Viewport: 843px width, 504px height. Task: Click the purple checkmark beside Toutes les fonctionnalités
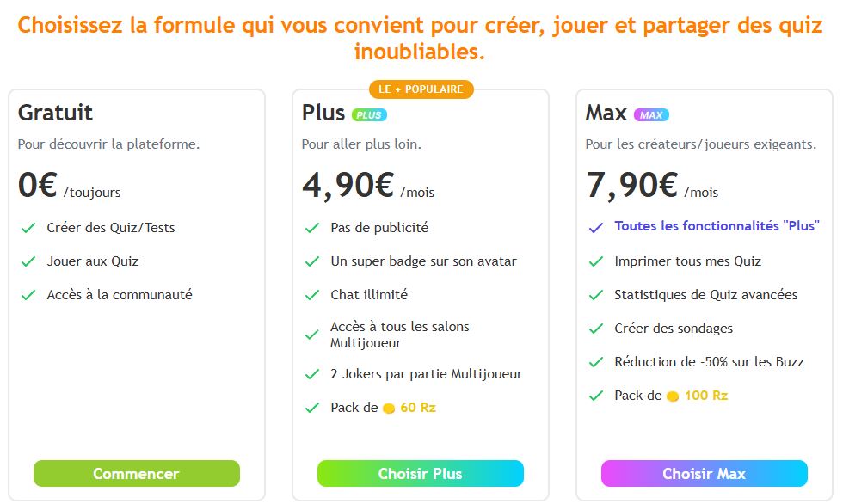(595, 228)
